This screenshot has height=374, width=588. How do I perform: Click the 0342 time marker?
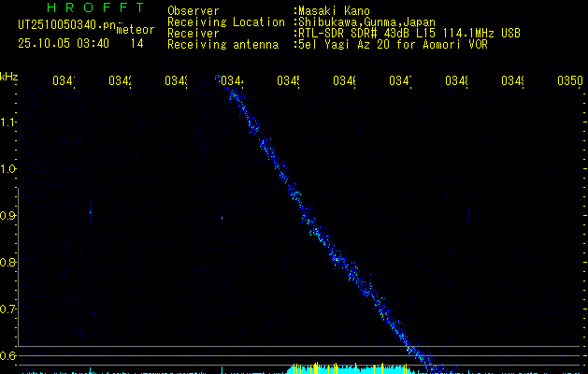(120, 81)
